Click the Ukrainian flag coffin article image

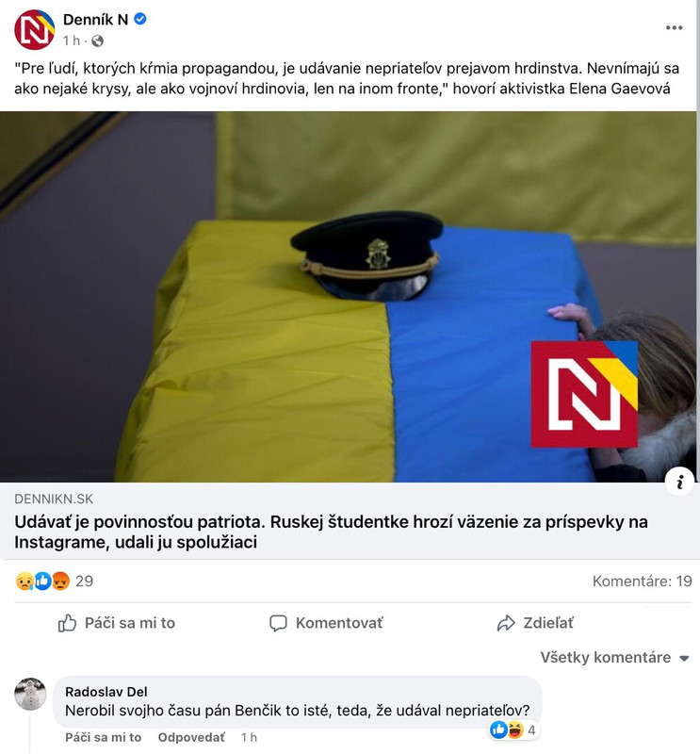[348, 297]
